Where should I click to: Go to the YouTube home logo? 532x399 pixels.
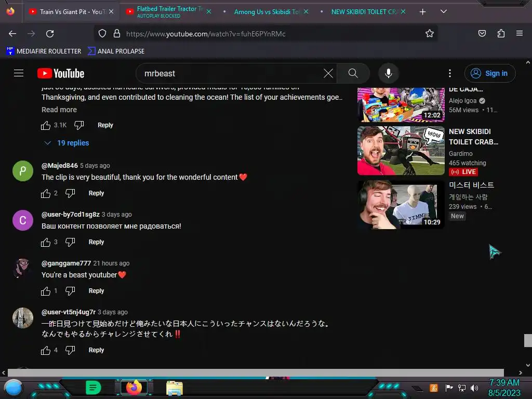click(61, 73)
